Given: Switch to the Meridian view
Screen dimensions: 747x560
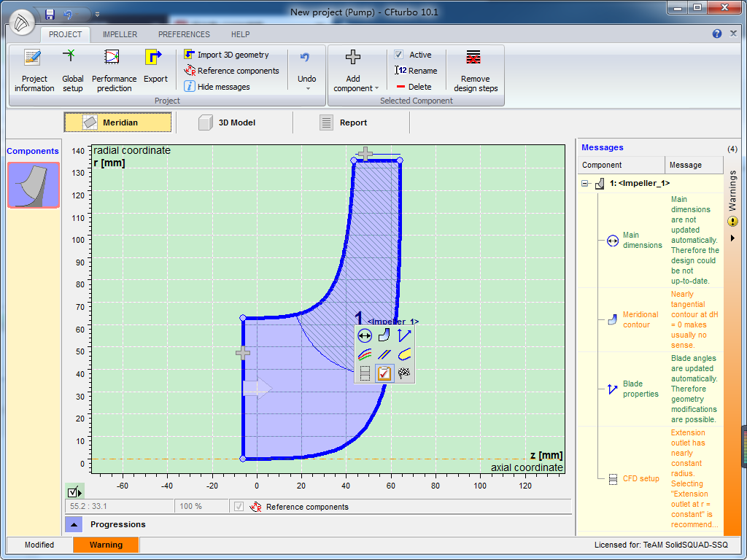Looking at the screenshot, I should 117,122.
